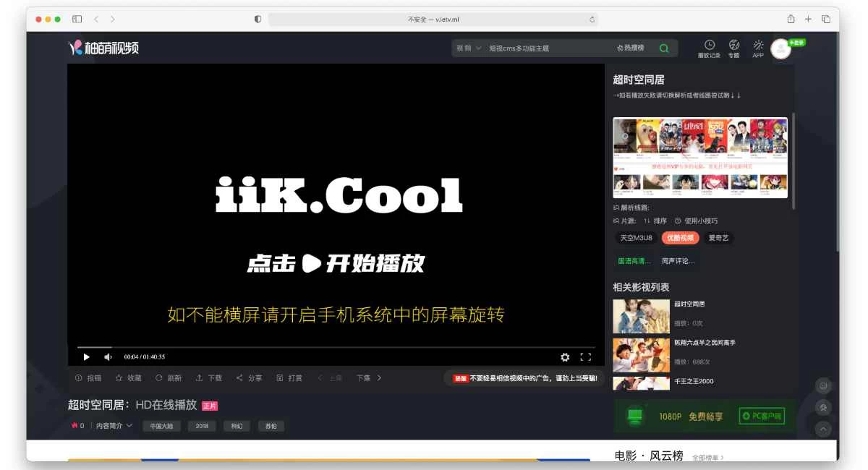Click the user avatar to log in
The width and height of the screenshot is (868, 470).
[780, 48]
